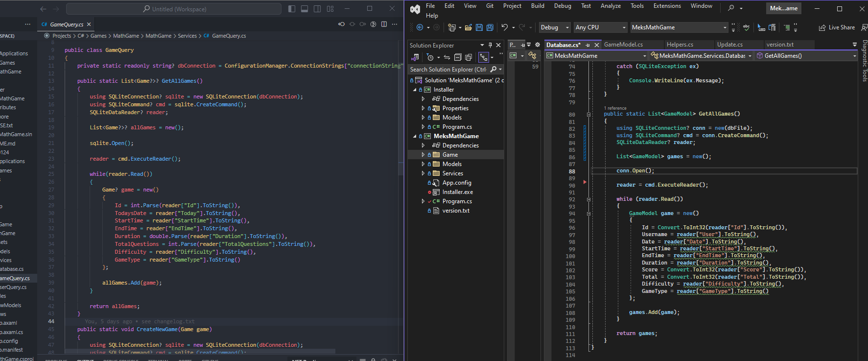Image resolution: width=868 pixels, height=361 pixels.
Task: Open VS Code Explorer ellipsis menu
Action: (27, 24)
